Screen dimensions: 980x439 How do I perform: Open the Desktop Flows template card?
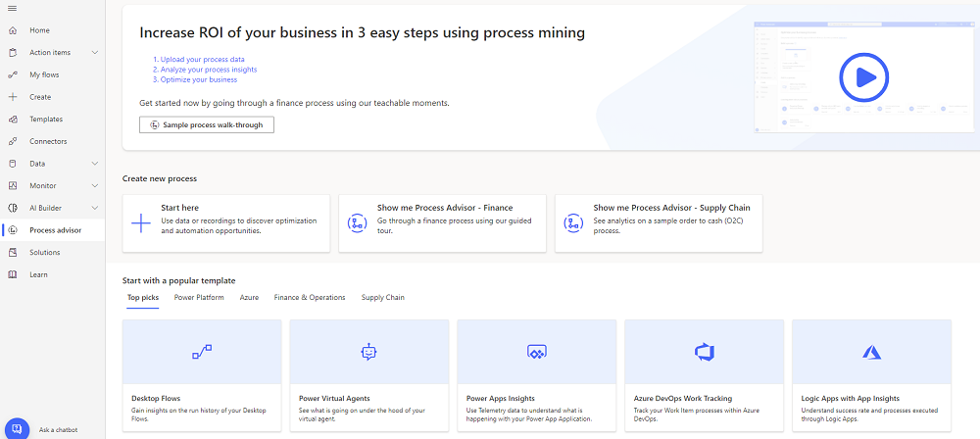[200, 375]
